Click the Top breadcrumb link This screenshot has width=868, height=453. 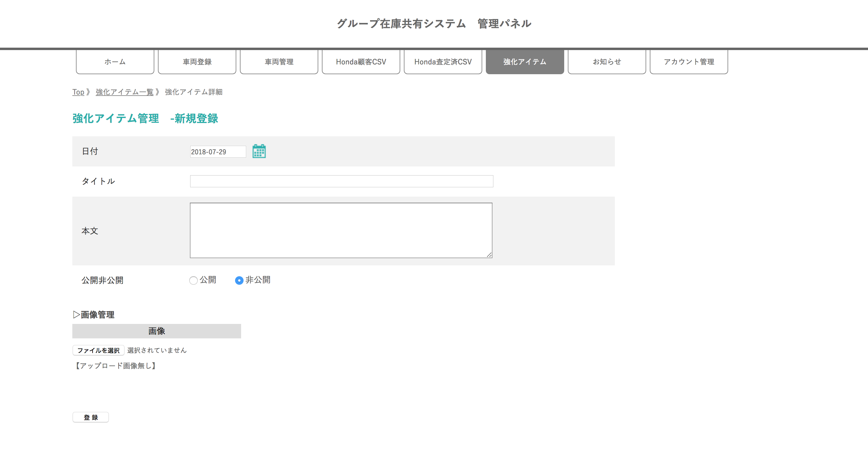78,92
